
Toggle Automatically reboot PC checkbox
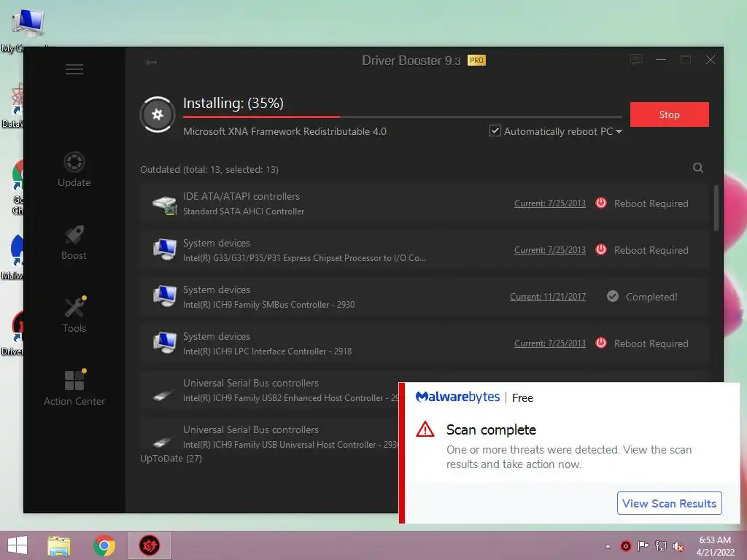(495, 131)
